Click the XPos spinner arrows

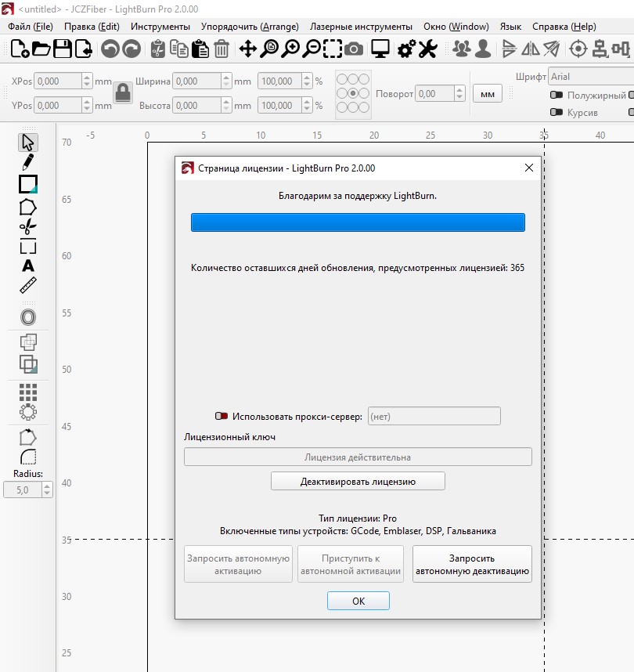click(x=87, y=81)
